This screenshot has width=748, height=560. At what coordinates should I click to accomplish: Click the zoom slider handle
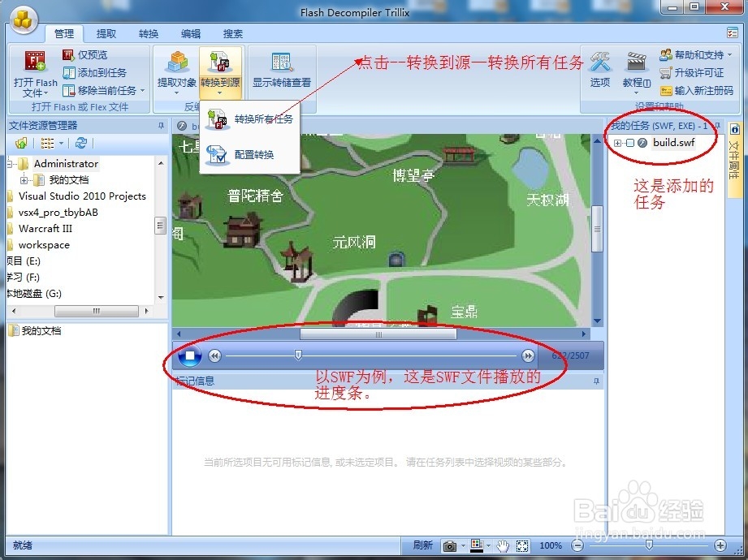tap(649, 545)
